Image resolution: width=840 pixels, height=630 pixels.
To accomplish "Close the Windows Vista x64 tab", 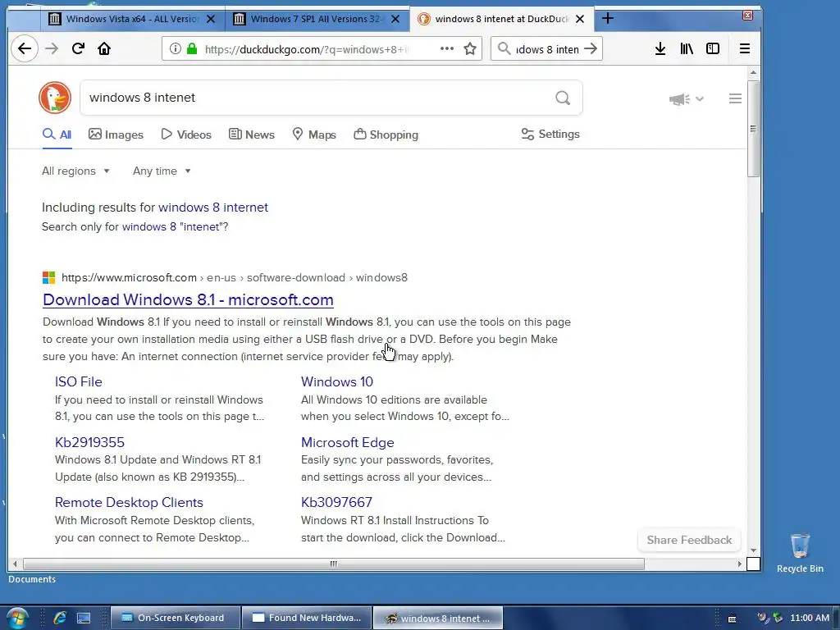I will coord(211,19).
